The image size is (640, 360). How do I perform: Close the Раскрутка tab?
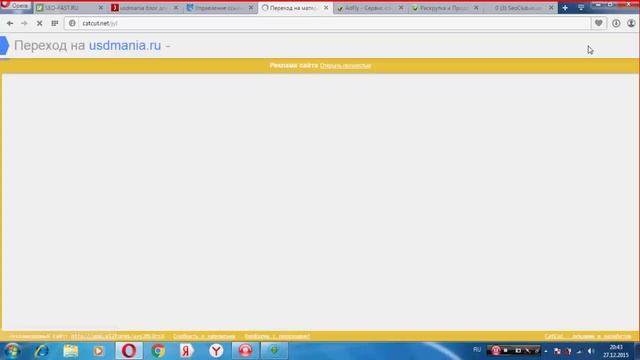[x=476, y=8]
